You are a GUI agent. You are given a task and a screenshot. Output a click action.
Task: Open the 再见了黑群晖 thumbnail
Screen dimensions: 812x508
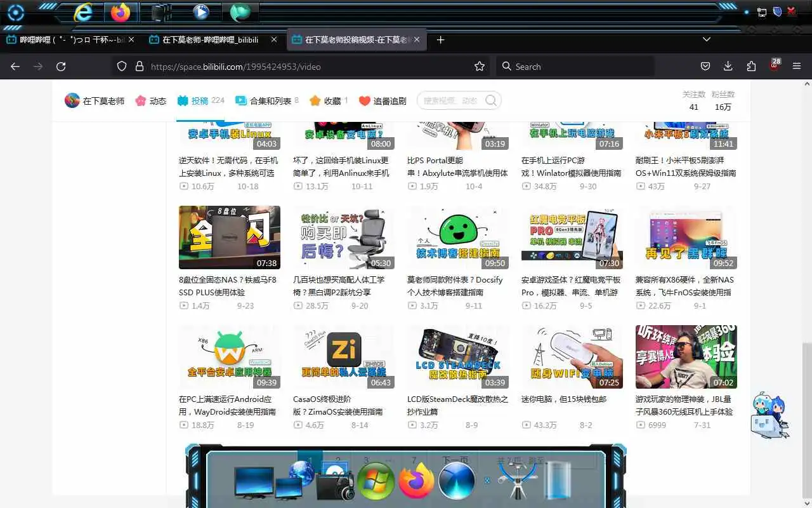pyautogui.click(x=686, y=237)
